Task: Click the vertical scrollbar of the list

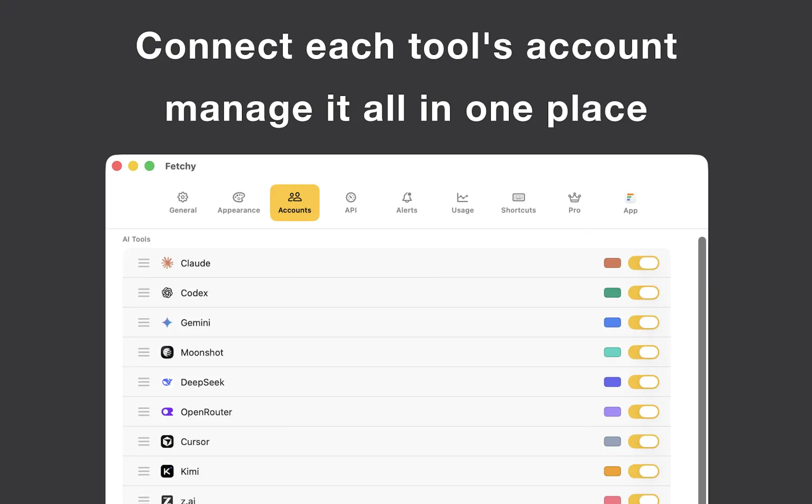Action: click(702, 370)
